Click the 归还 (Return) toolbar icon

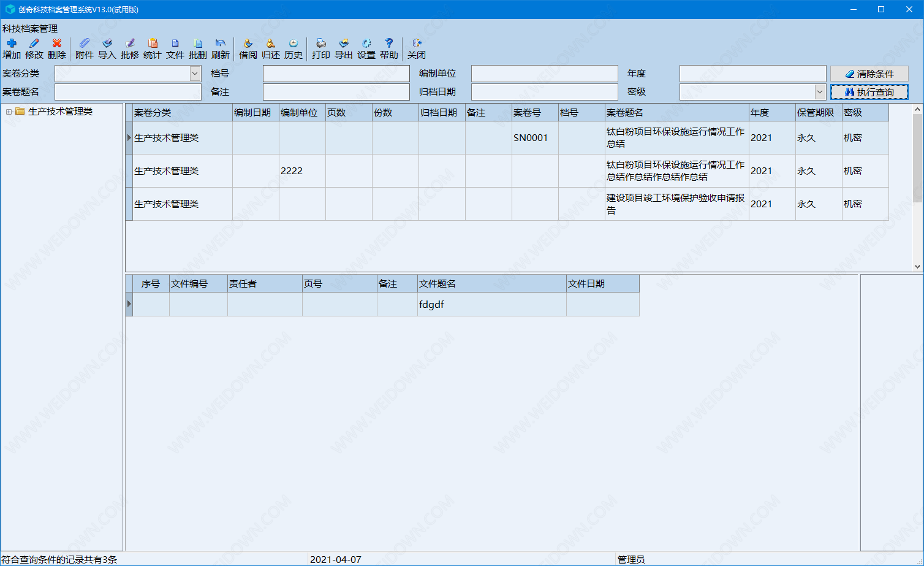(271, 48)
